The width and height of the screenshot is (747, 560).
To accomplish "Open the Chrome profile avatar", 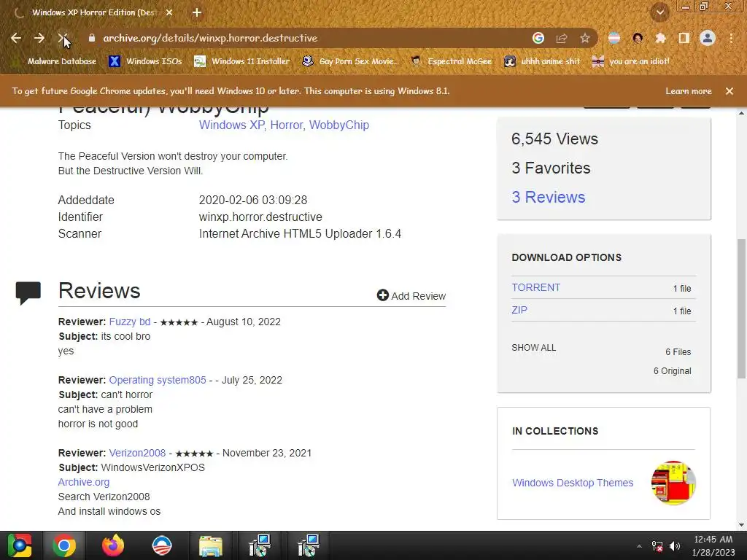I will (x=708, y=38).
